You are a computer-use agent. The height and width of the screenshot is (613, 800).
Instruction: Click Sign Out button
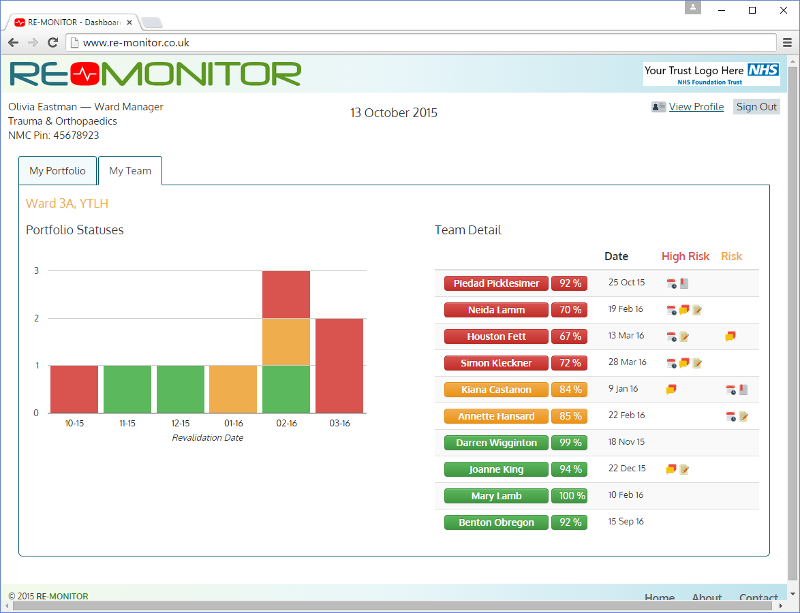pyautogui.click(x=756, y=107)
